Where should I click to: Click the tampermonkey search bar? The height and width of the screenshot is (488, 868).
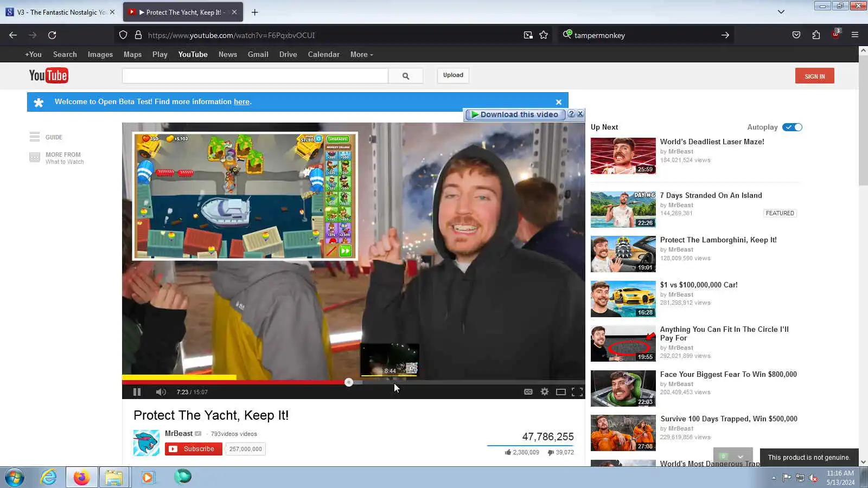tap(646, 35)
